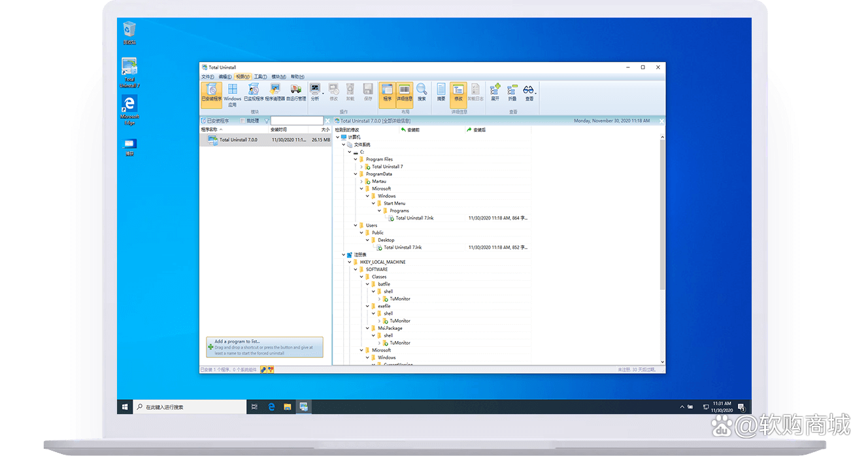
Task: Open the 自运行管理 module
Action: [x=295, y=92]
